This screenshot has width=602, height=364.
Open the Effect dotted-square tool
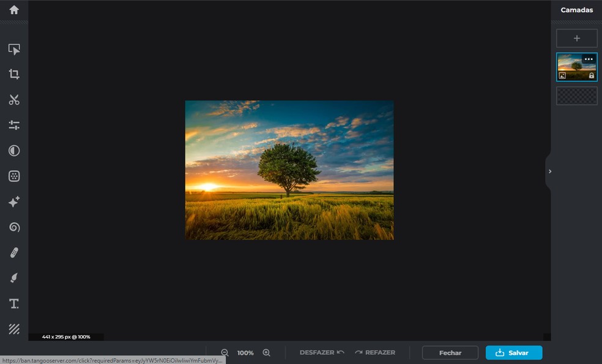(14, 176)
